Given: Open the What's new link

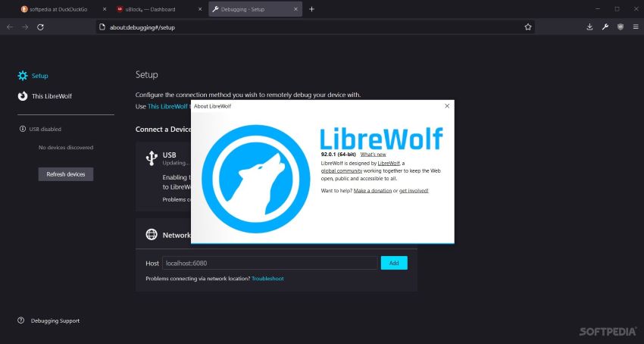Looking at the screenshot, I should [x=374, y=155].
